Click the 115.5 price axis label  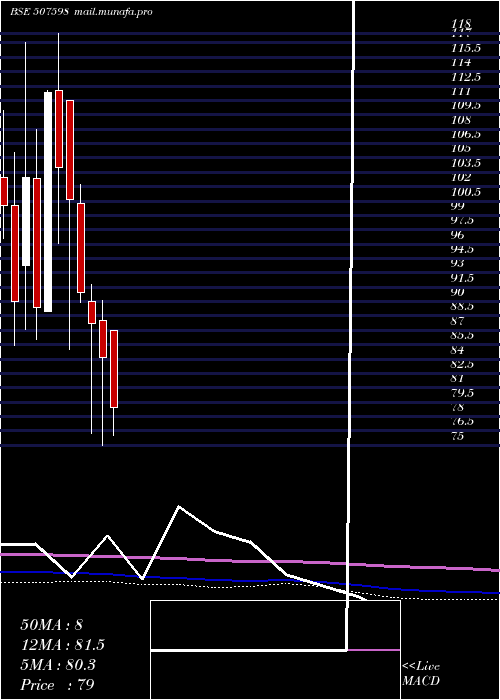click(x=466, y=48)
